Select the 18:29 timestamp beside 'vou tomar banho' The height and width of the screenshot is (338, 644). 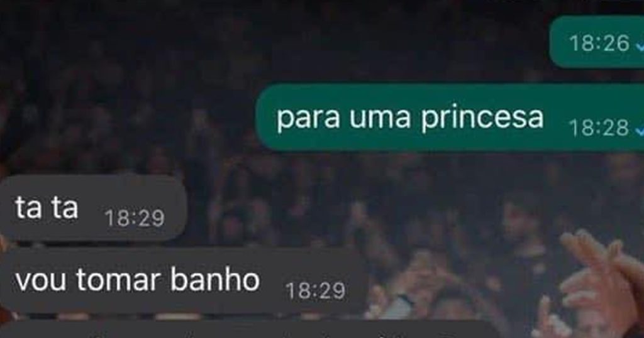[x=316, y=291]
